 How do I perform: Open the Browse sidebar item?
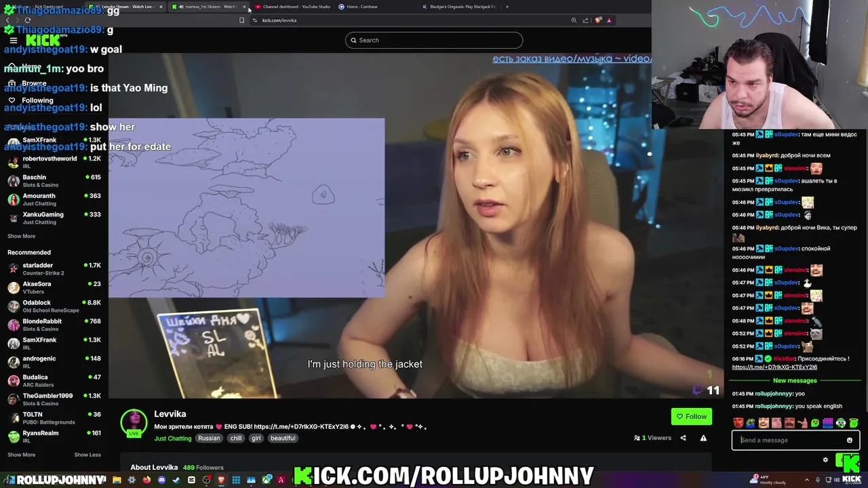tap(34, 83)
